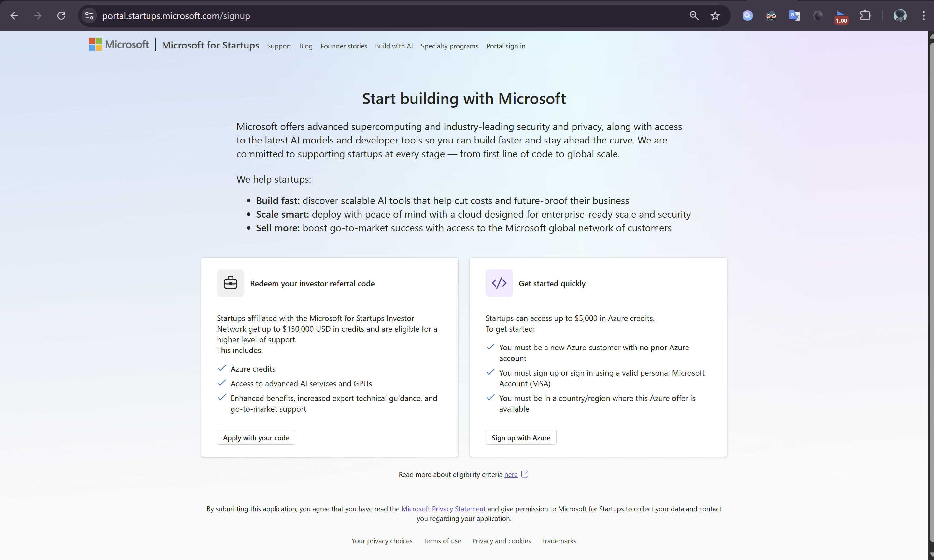This screenshot has height=560, width=934.
Task: Open Build with AI page
Action: pyautogui.click(x=393, y=46)
